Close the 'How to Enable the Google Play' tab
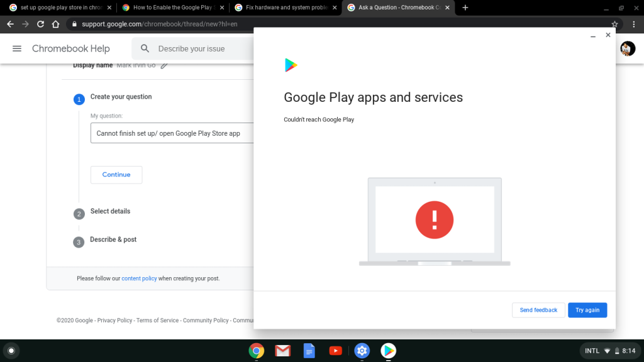The image size is (644, 362). click(222, 8)
